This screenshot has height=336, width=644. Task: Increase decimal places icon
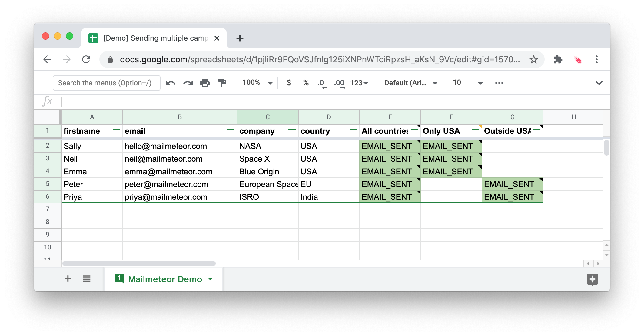point(339,83)
